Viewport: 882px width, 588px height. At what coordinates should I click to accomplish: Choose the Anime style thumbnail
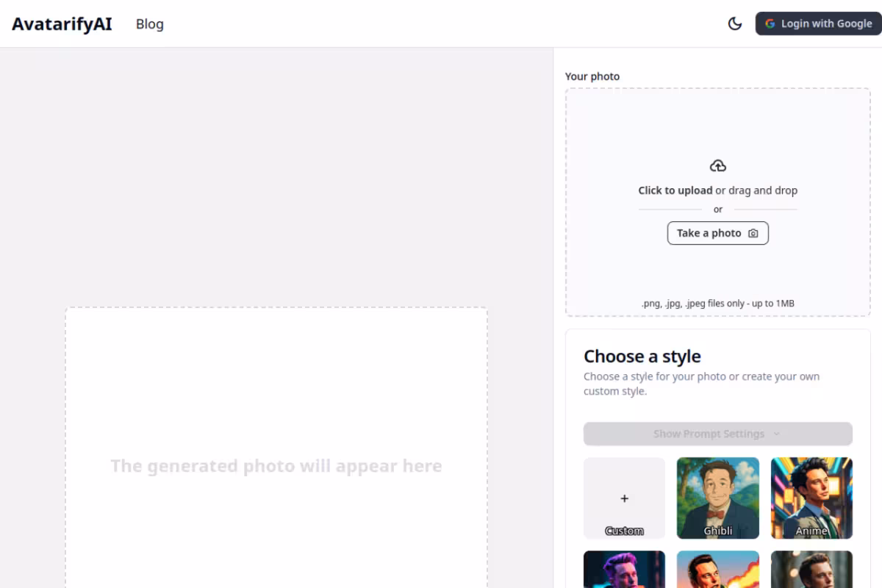(x=811, y=498)
